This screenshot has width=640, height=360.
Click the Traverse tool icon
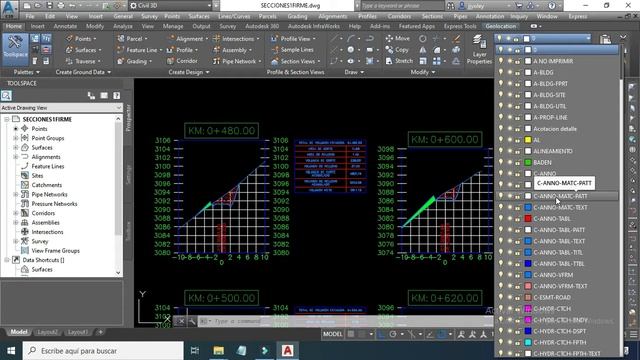[x=69, y=61]
